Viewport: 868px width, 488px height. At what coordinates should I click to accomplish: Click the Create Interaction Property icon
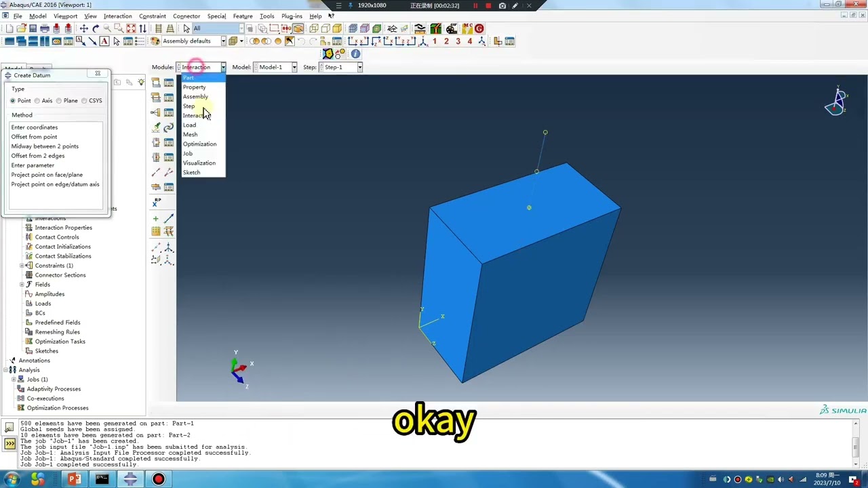156,98
